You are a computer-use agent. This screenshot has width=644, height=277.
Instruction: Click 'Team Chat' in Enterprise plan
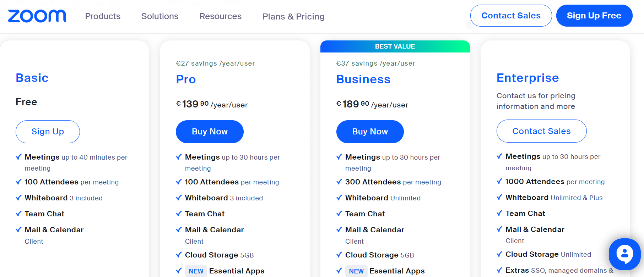(x=525, y=214)
